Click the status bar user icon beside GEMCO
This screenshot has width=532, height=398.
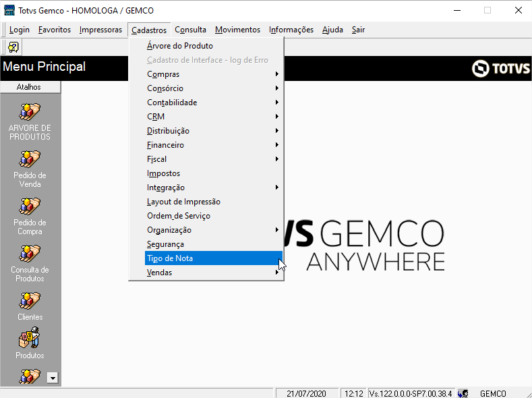[463, 393]
